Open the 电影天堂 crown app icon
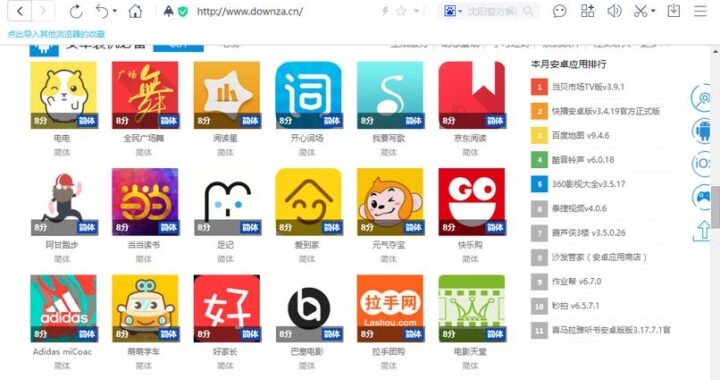This screenshot has height=380, width=720. pyautogui.click(x=472, y=308)
